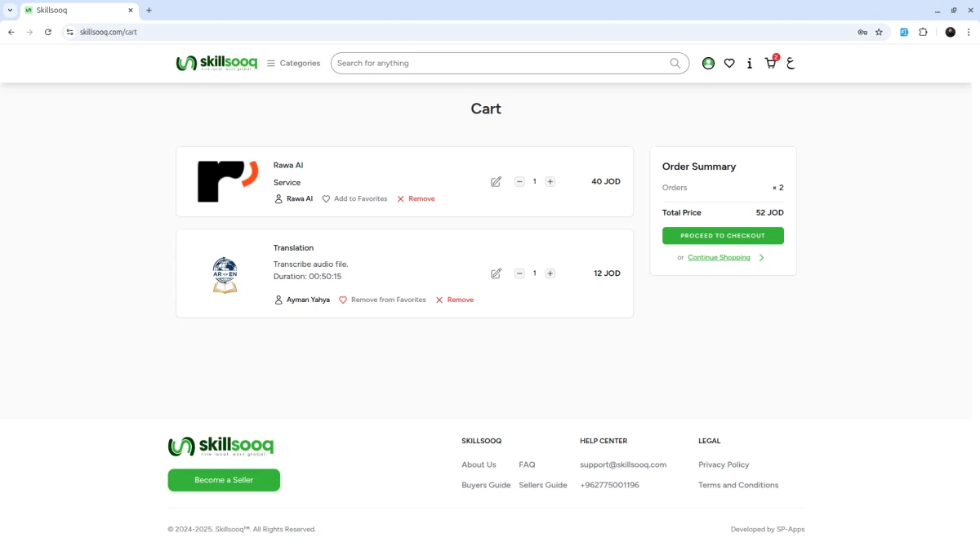980x551 pixels.
Task: Open the tab search dropdown arrow
Action: click(10, 10)
